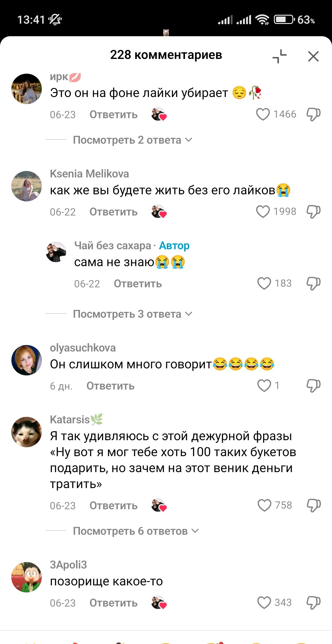Tap author-liked badge on ирк's comment
Screen dimensions: 332x644
pyautogui.click(x=159, y=114)
